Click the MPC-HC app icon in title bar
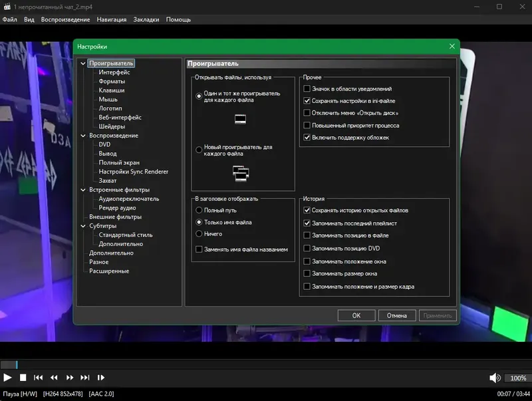Viewport: 532px width, 401px height. point(7,7)
